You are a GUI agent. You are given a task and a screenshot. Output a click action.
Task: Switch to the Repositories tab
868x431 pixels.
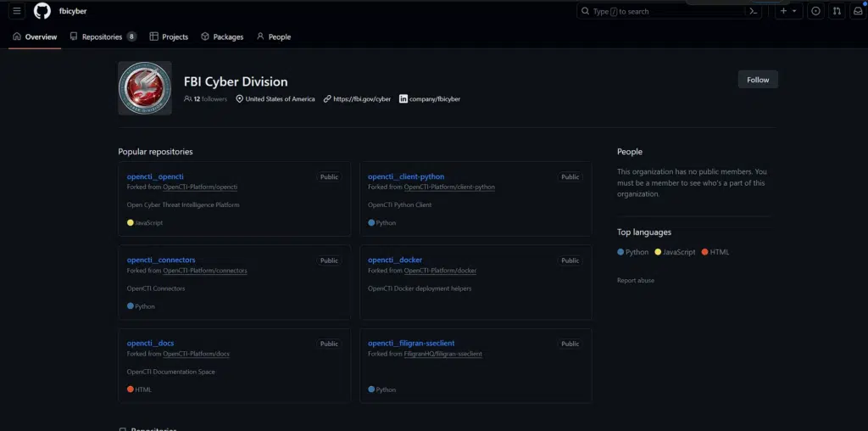103,37
